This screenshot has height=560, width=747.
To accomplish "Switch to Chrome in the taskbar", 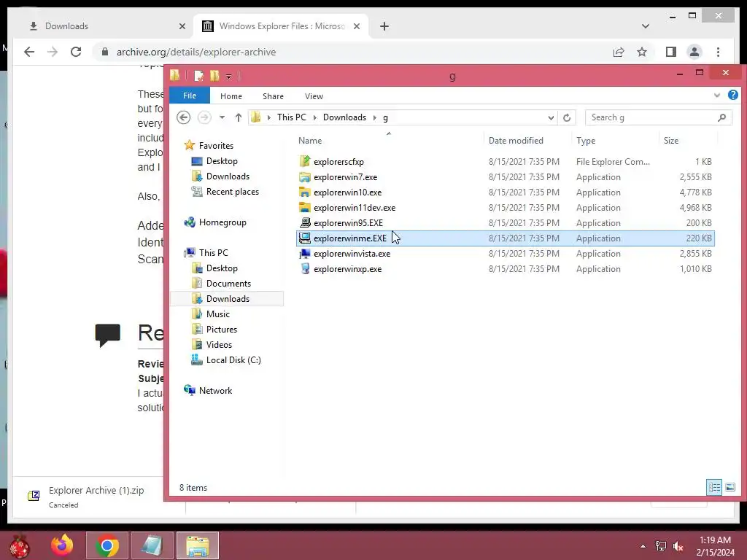I will [x=107, y=545].
